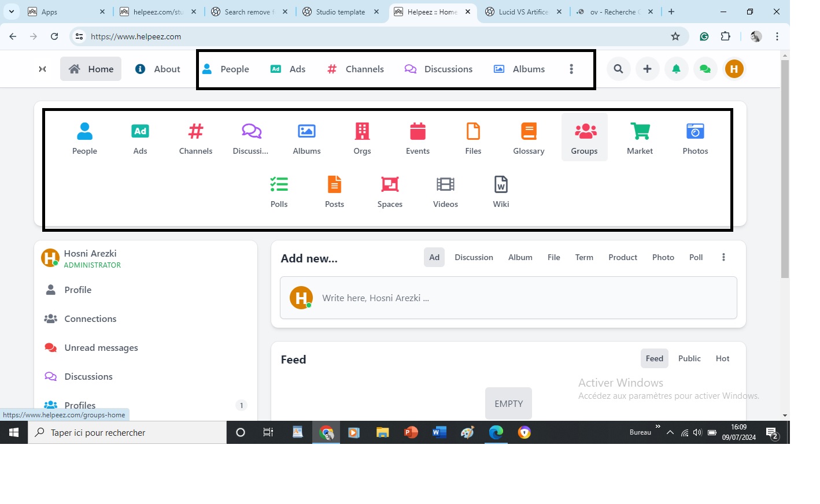Expand the navbar three-dot overflow menu
Viewport: 820px width, 504px height.
[571, 69]
